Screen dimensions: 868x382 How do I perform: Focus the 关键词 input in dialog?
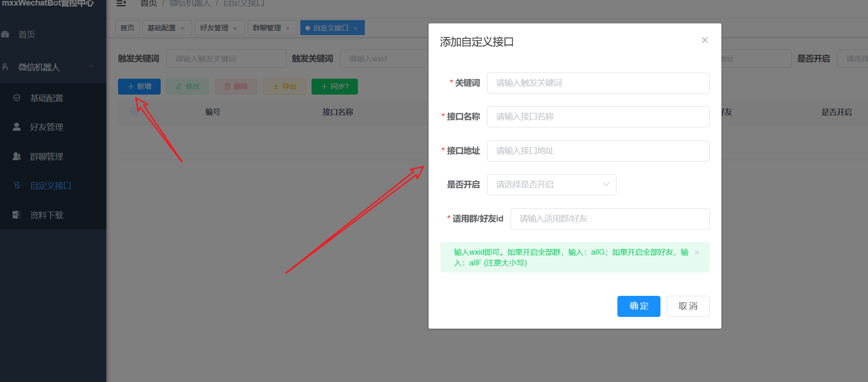(598, 83)
